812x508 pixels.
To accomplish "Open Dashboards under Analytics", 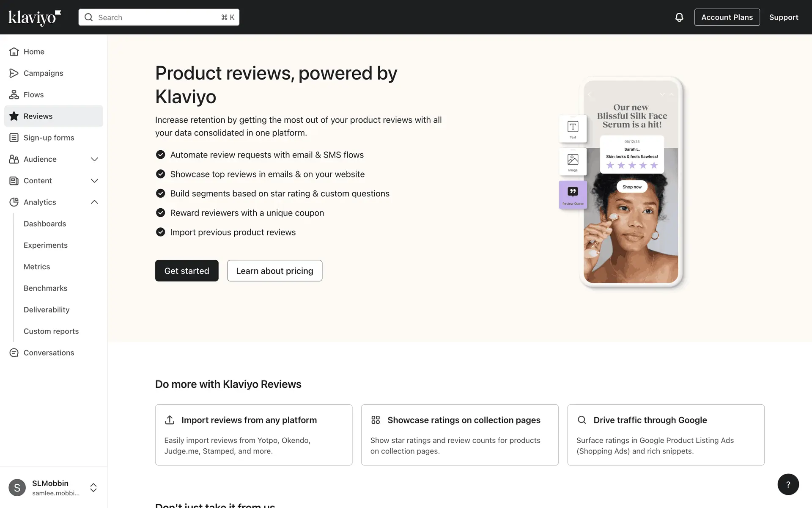I will click(x=45, y=224).
